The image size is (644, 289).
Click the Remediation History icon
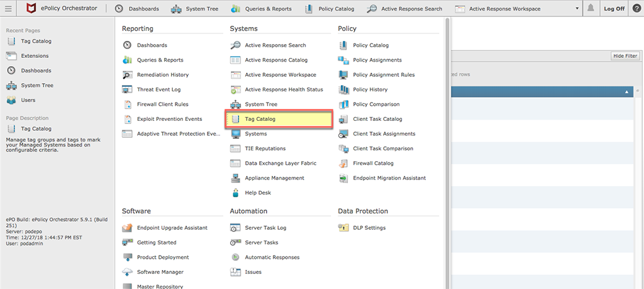tap(127, 75)
